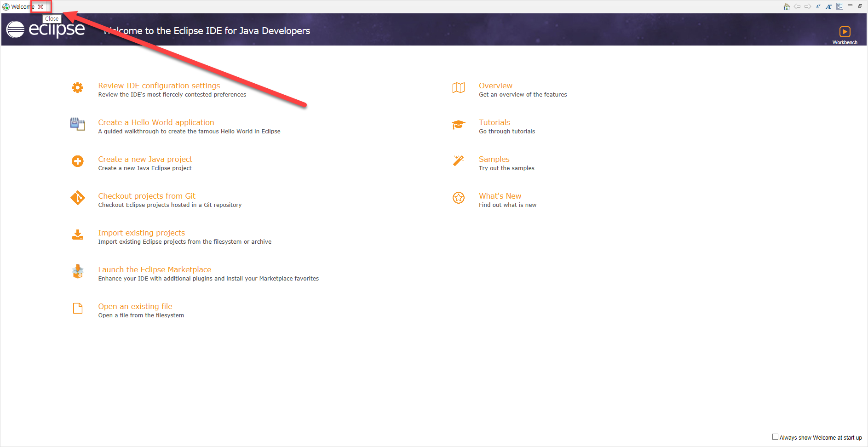This screenshot has height=447, width=868.
Task: Click 'Find out what is new' text
Action: coord(507,205)
